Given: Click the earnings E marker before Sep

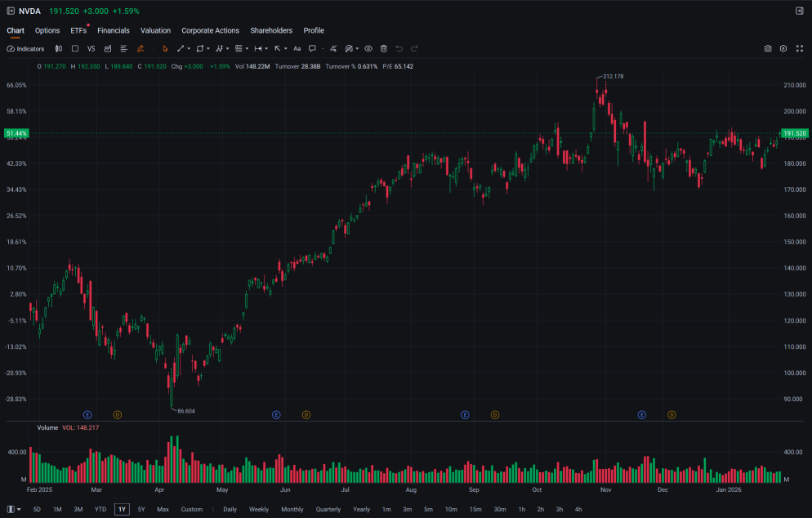Looking at the screenshot, I should (465, 415).
